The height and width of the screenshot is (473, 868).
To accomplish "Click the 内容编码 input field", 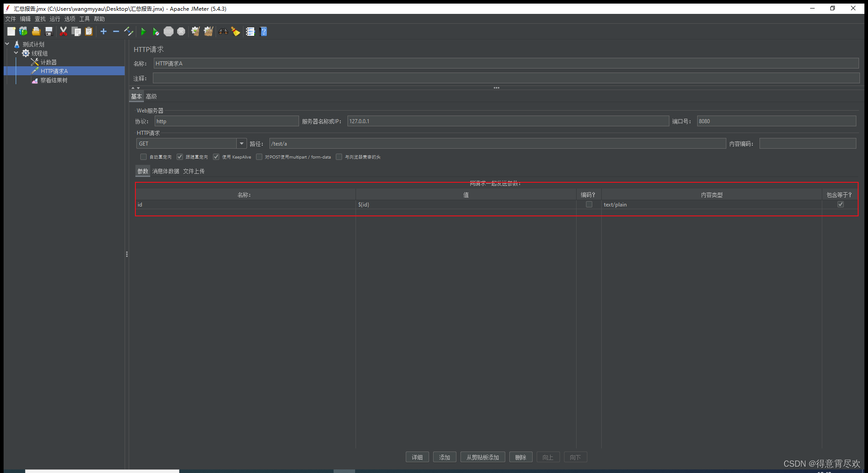I will 808,143.
